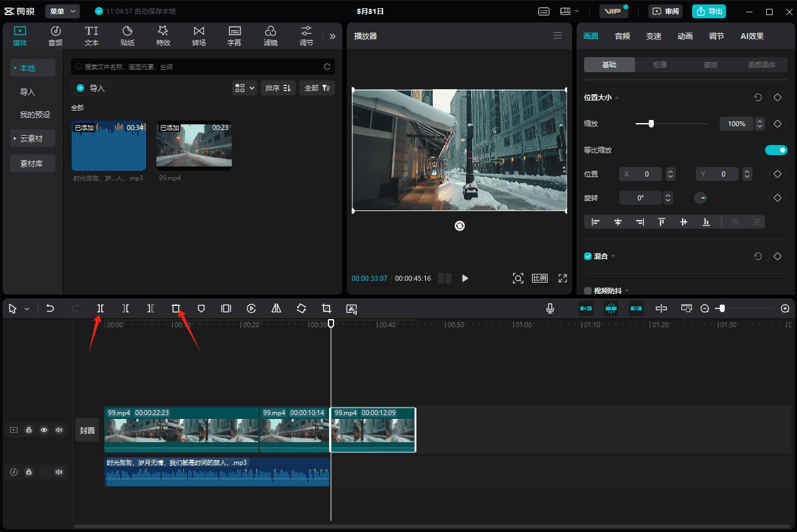The width and height of the screenshot is (797, 532).
Task: Open the player hamburger menu
Action: (x=558, y=36)
